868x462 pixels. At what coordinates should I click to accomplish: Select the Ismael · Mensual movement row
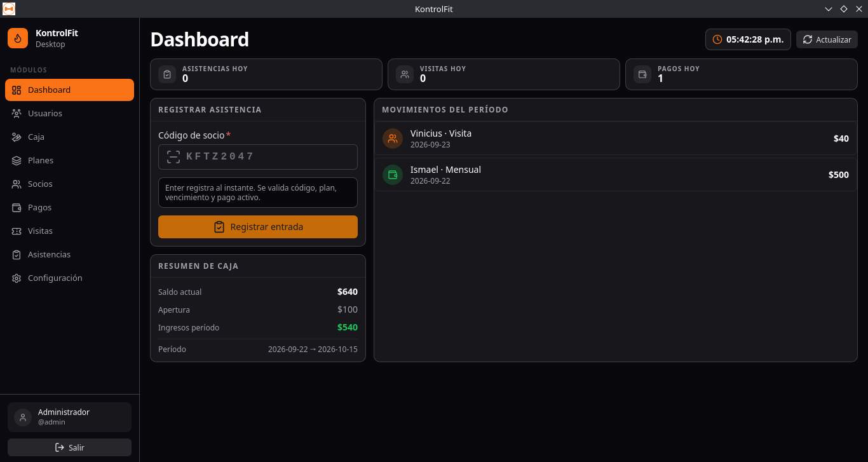(x=616, y=175)
